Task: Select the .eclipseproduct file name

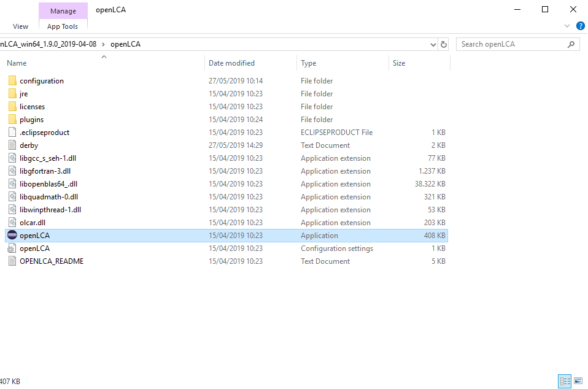Action: point(44,133)
